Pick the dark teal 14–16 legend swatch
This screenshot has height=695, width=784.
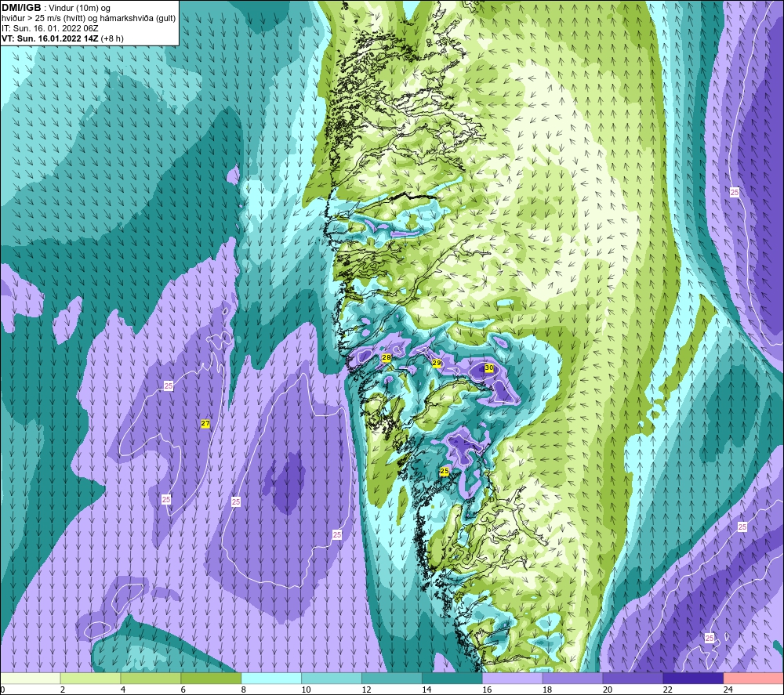pos(452,678)
